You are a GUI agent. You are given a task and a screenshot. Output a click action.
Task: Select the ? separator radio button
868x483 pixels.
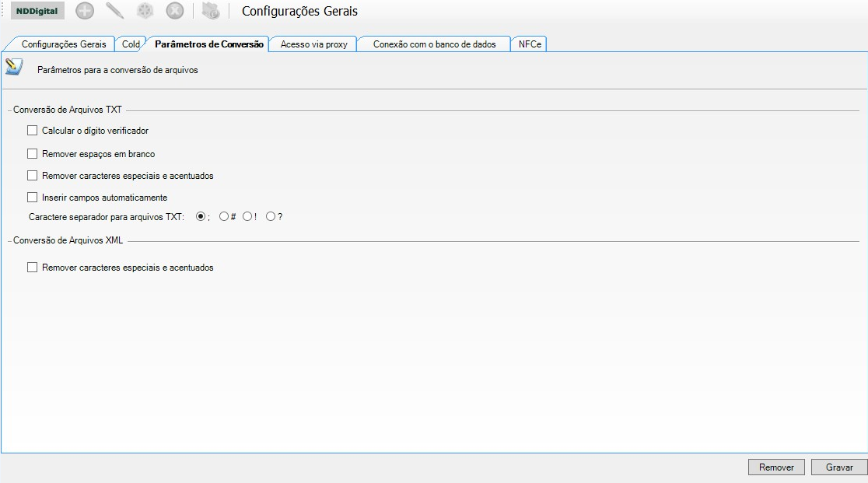(270, 216)
